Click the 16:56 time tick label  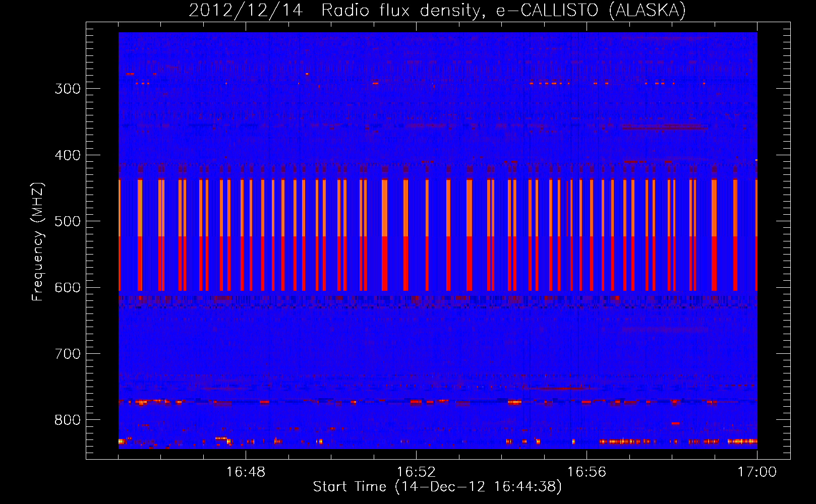(587, 472)
